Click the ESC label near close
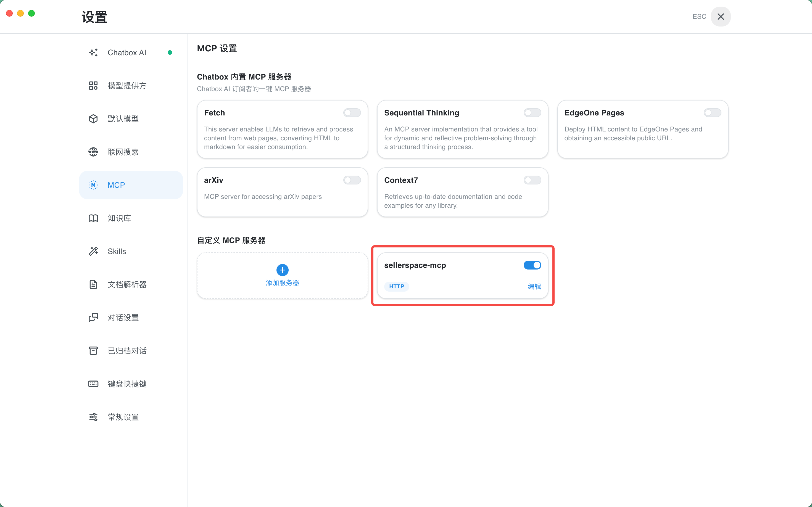The width and height of the screenshot is (812, 507). 699,17
